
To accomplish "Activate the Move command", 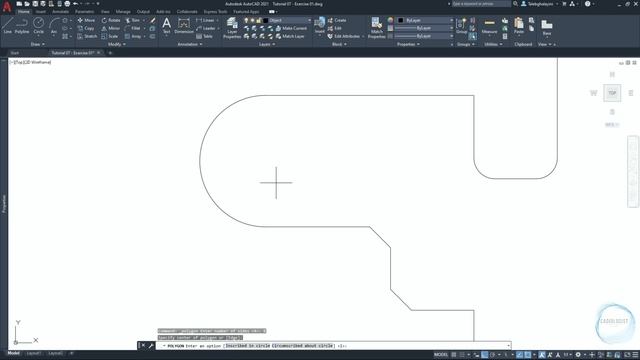I will 86,20.
